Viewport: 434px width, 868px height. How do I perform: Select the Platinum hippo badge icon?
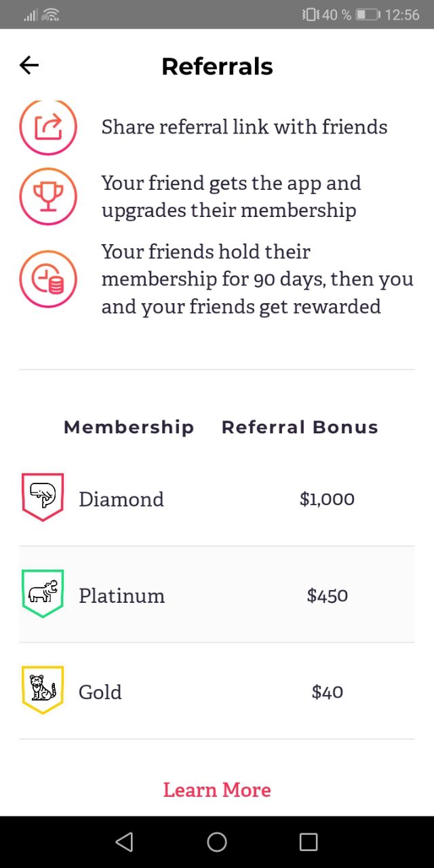pos(43,593)
